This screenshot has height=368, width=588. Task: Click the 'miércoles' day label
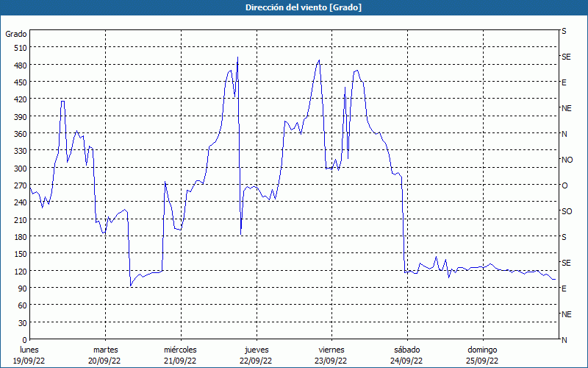(180, 350)
